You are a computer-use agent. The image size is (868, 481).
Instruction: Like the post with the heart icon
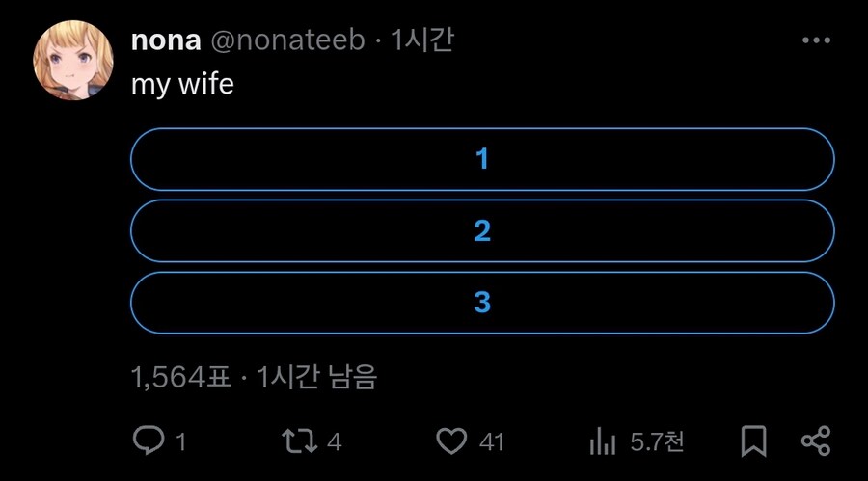(x=451, y=441)
